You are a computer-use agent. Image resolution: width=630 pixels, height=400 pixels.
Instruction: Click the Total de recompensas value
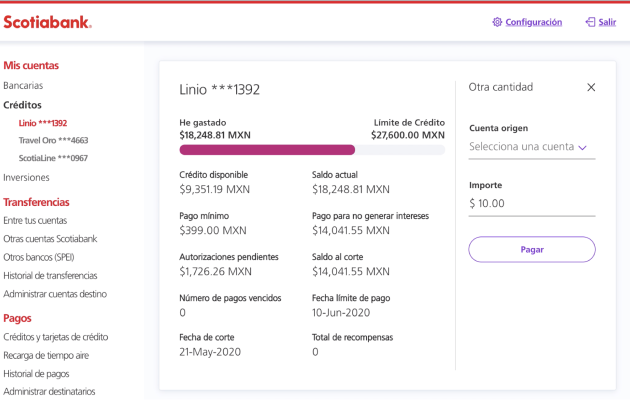[x=315, y=352]
